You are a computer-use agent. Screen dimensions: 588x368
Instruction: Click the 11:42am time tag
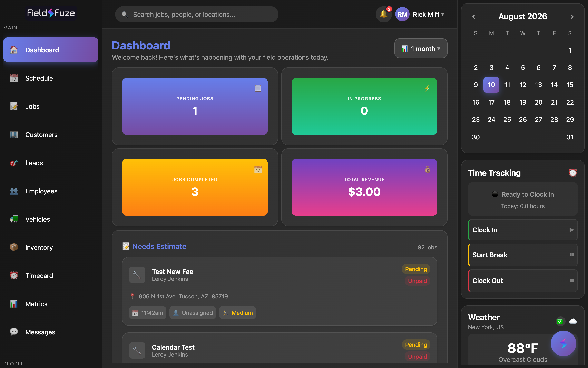pos(147,313)
